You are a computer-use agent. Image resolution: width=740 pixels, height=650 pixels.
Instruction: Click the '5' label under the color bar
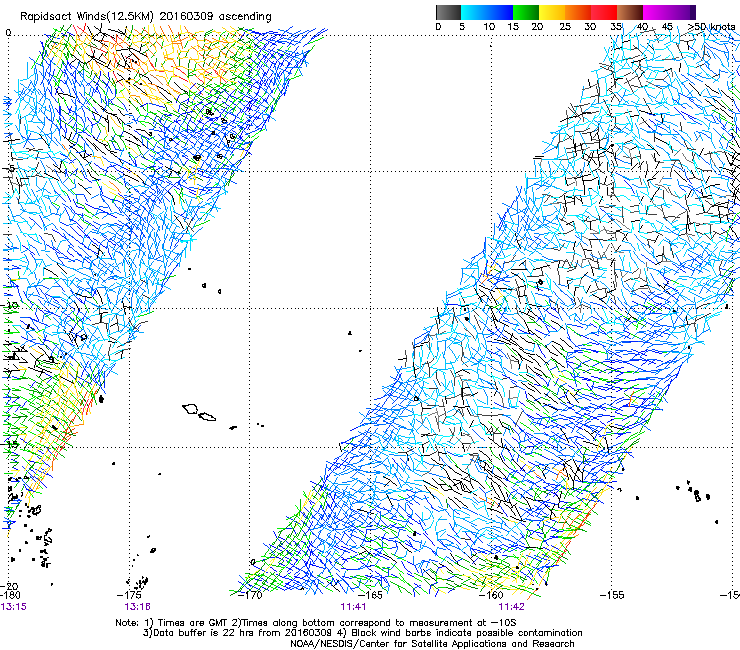tap(462, 27)
